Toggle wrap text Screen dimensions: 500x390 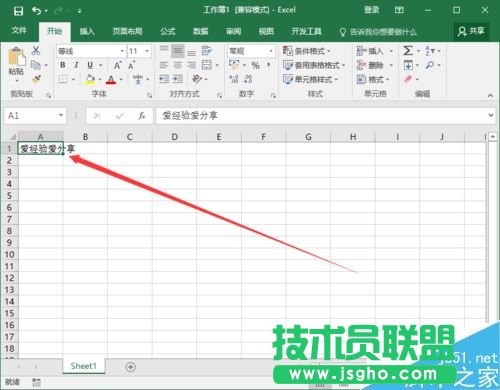(207, 51)
